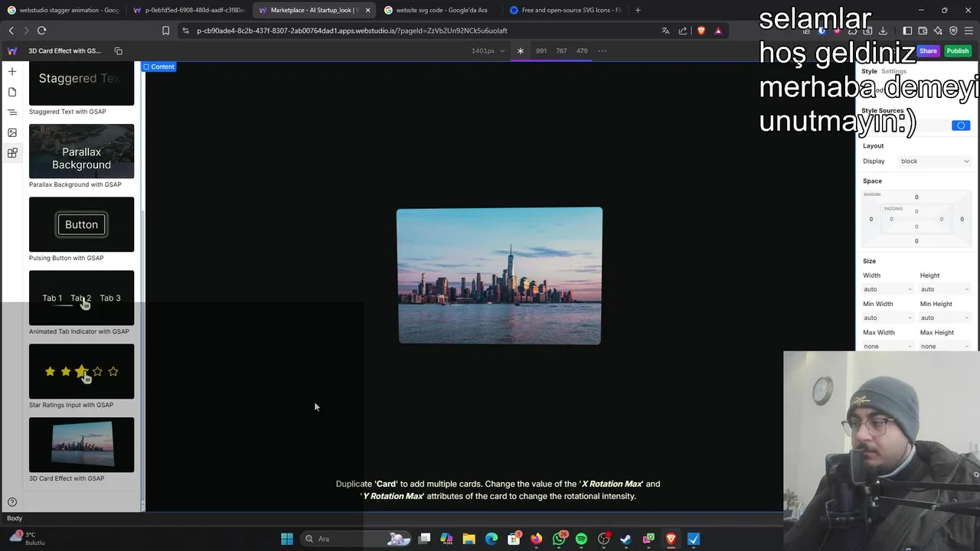Image resolution: width=980 pixels, height=551 pixels.
Task: Click the browser share icon
Action: (x=683, y=31)
